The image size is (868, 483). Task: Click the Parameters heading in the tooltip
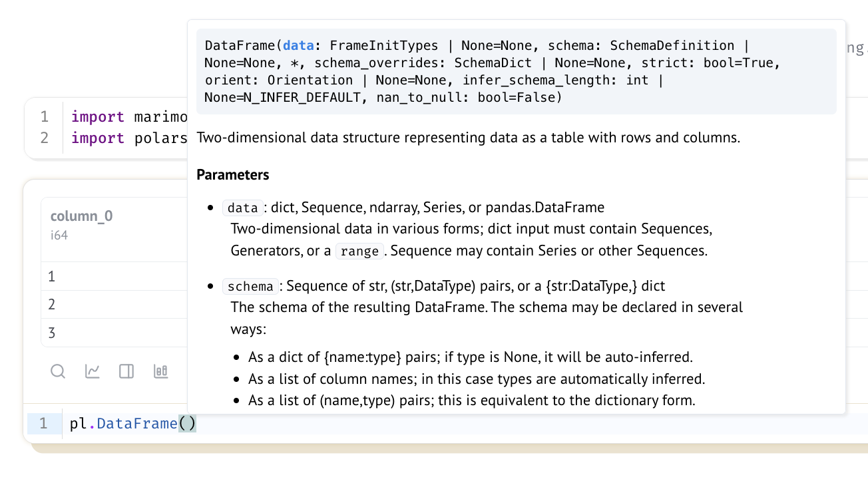pos(233,175)
